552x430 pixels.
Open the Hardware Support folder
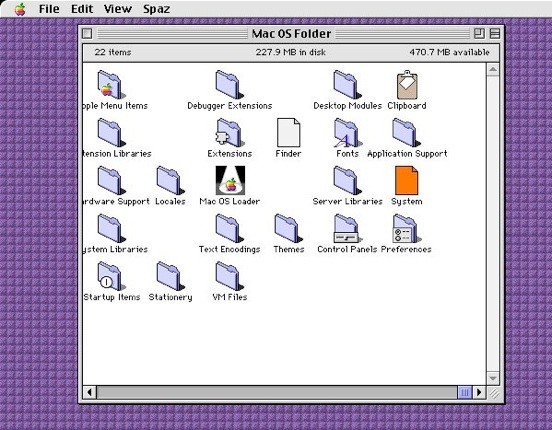pos(111,180)
